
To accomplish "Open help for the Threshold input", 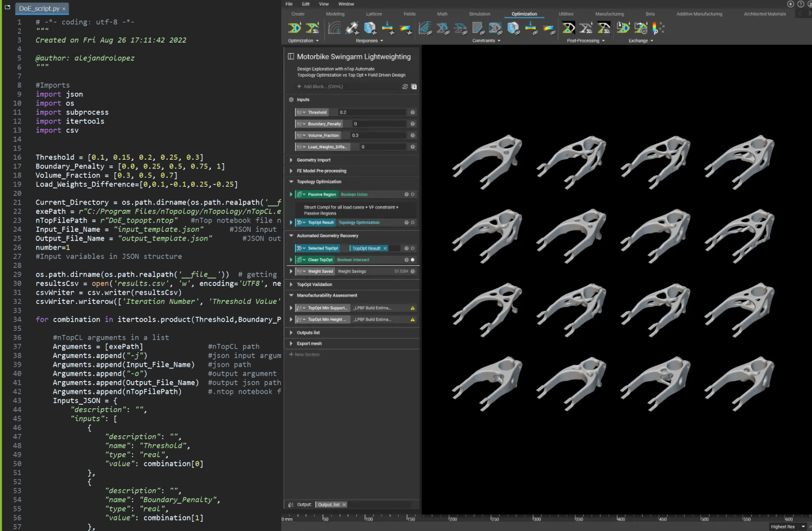I will 413,112.
